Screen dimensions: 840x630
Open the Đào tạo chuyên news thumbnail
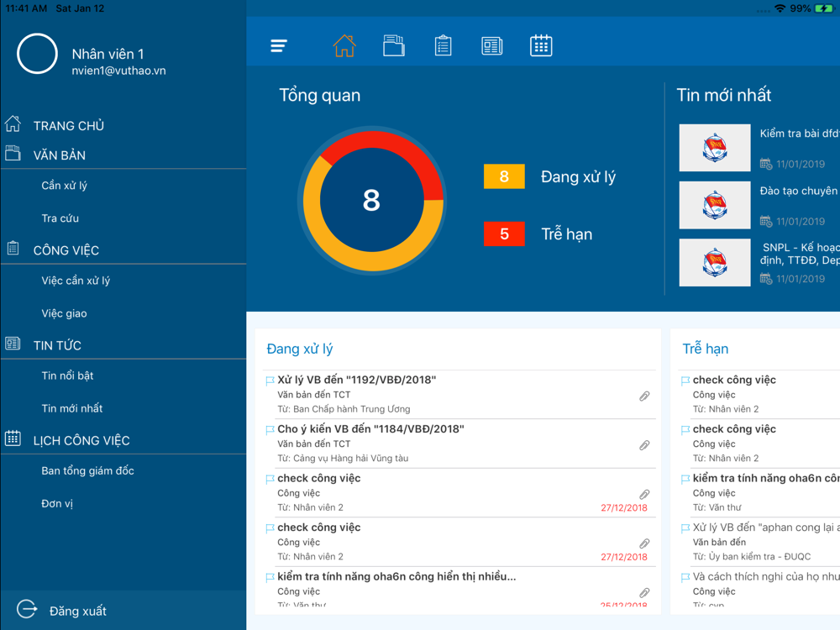(715, 205)
